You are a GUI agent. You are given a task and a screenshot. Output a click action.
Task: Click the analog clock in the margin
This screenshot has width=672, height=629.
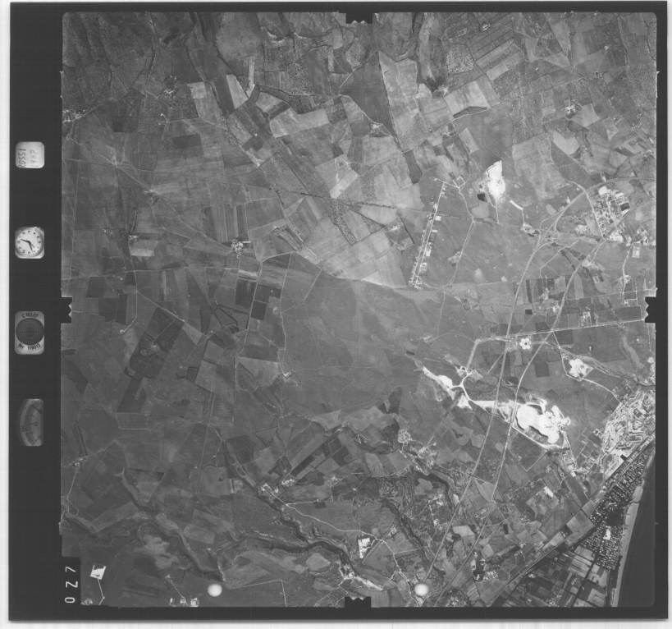(30, 242)
